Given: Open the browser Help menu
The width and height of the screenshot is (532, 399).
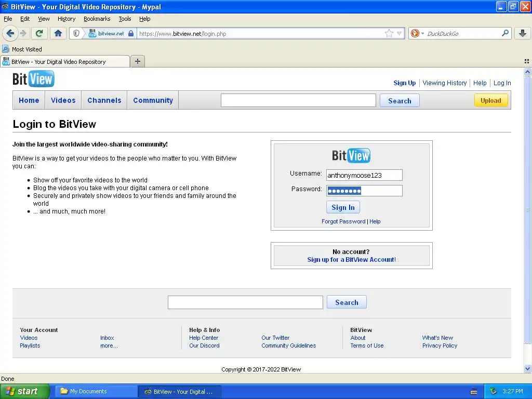Looking at the screenshot, I should tap(145, 19).
